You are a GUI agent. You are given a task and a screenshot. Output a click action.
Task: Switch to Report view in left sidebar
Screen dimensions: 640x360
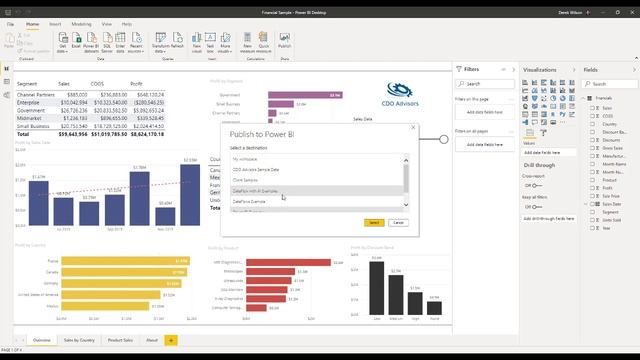(7, 69)
